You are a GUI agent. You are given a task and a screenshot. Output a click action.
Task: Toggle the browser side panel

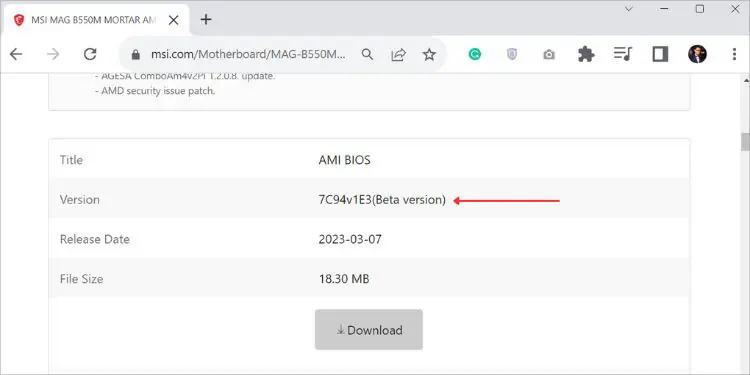pos(660,55)
